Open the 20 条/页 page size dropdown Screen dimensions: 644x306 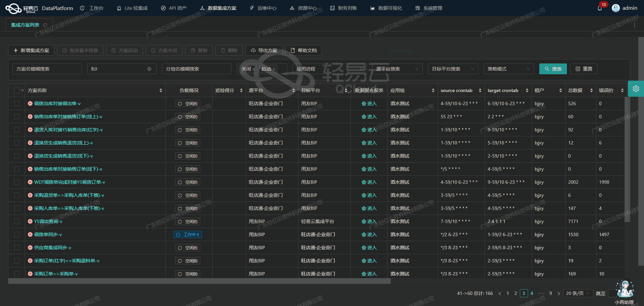click(x=578, y=293)
